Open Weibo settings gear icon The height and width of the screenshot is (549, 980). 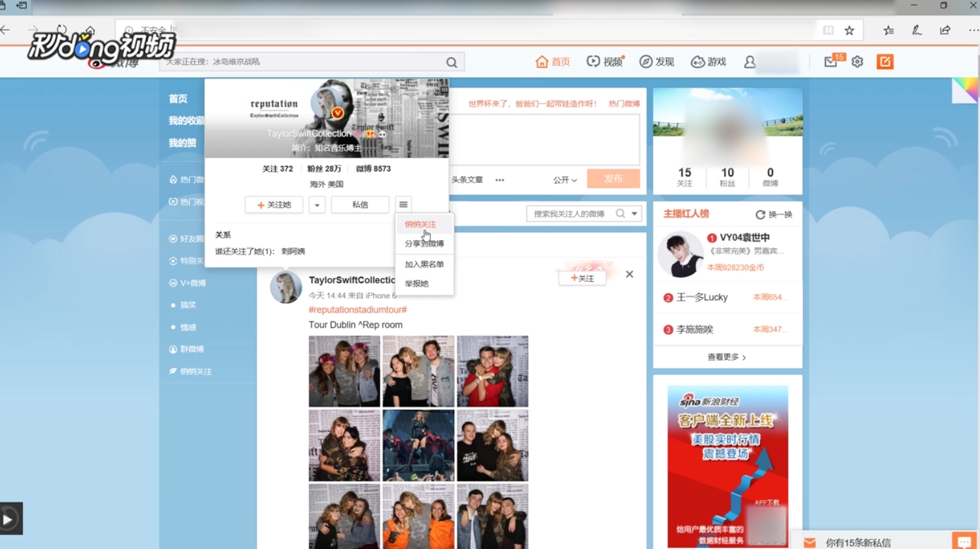tap(858, 62)
